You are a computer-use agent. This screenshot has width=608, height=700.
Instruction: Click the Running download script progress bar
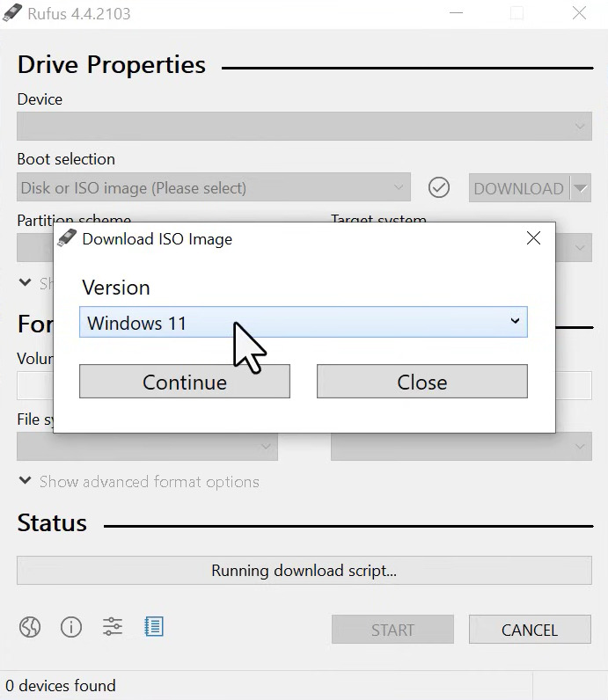[x=304, y=571]
